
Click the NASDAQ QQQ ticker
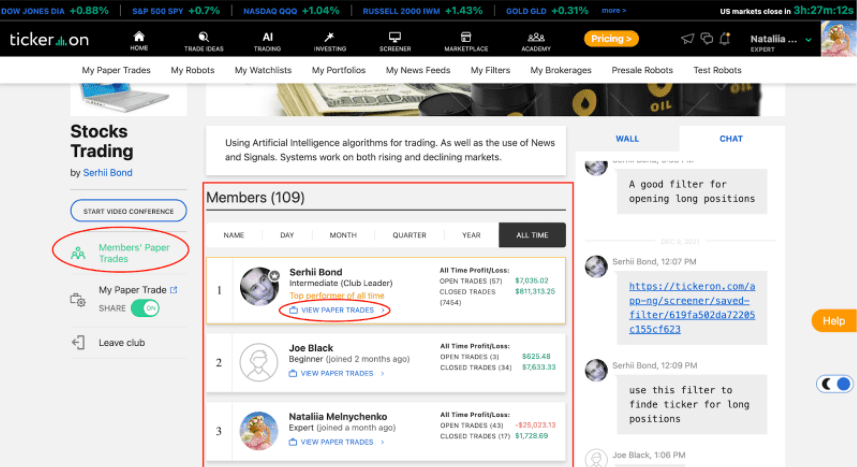(291, 10)
